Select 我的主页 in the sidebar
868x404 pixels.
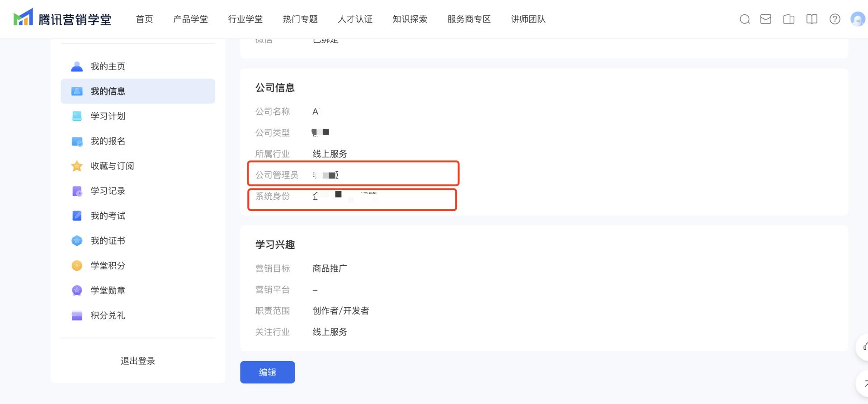coord(108,66)
